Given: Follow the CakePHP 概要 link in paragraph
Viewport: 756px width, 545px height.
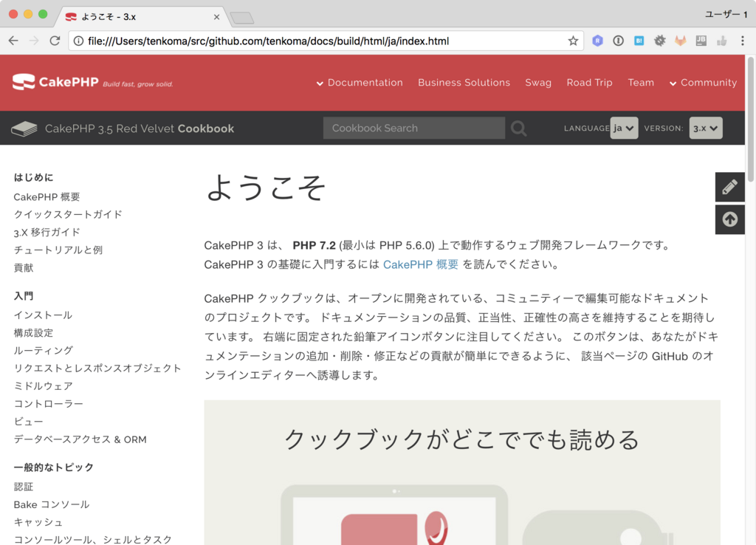Looking at the screenshot, I should [x=420, y=264].
